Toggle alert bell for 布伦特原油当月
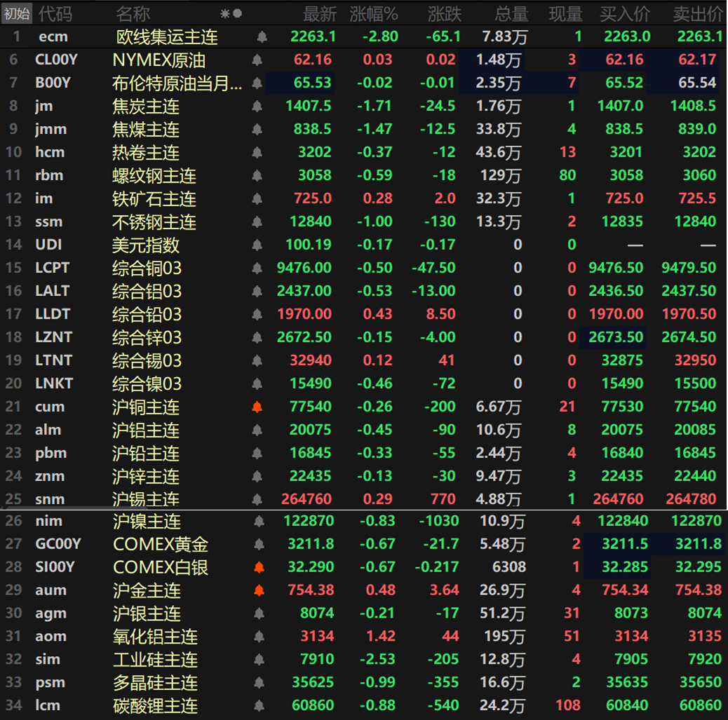 tap(257, 83)
